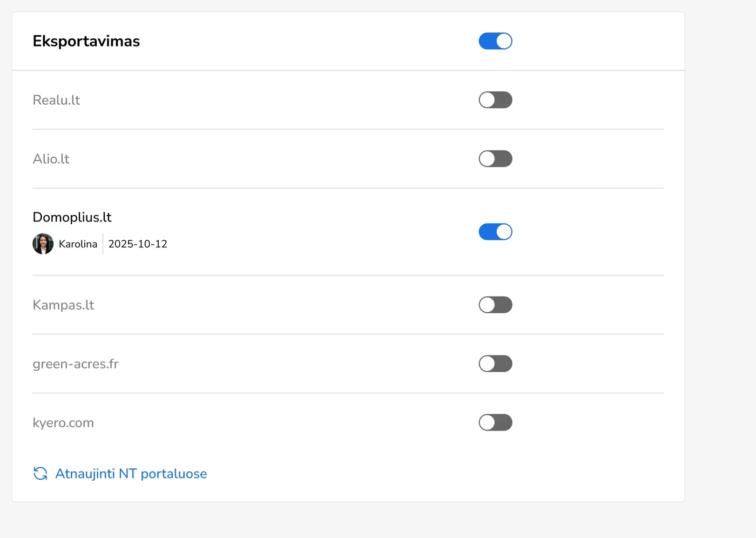Enable export to Realu.lt
Viewport: 756px width, 538px height.
pyautogui.click(x=495, y=100)
